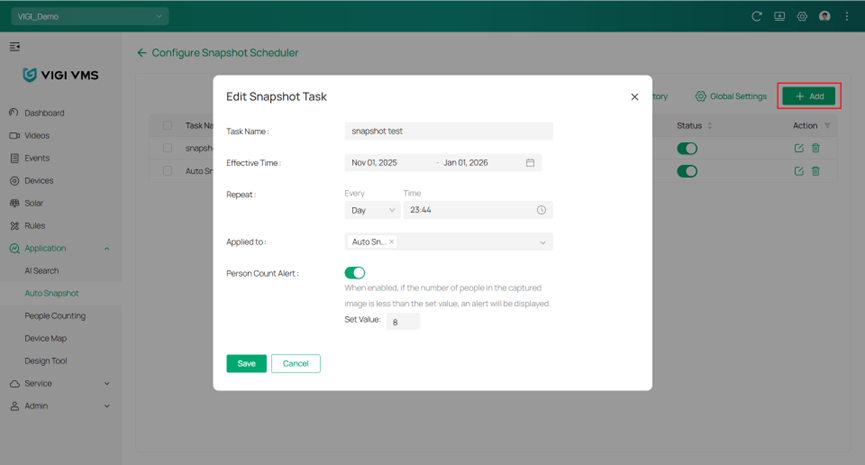Viewport: 865px width, 465px height.
Task: Check the box for the Auto Sn row
Action: point(168,171)
